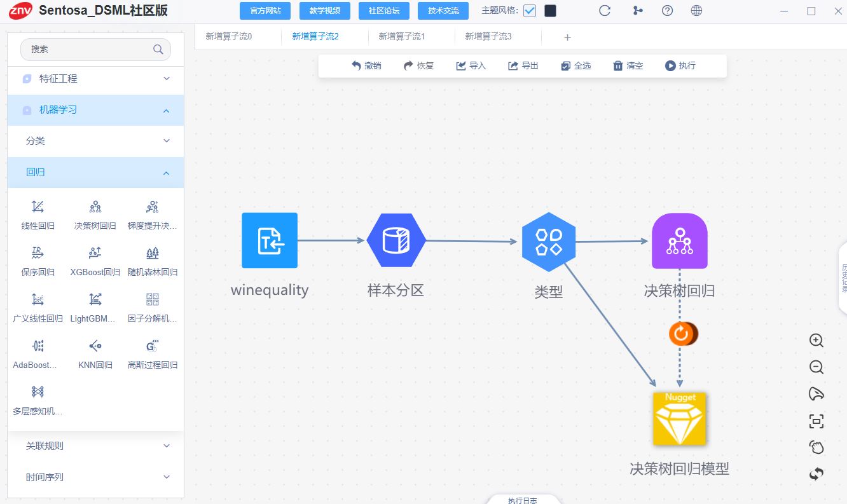847x504 pixels.
Task: Open the 教学视频 button
Action: (324, 11)
